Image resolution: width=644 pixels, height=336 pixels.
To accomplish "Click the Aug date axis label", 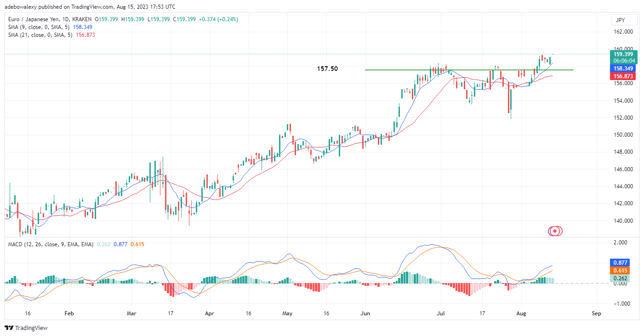I will click(522, 313).
